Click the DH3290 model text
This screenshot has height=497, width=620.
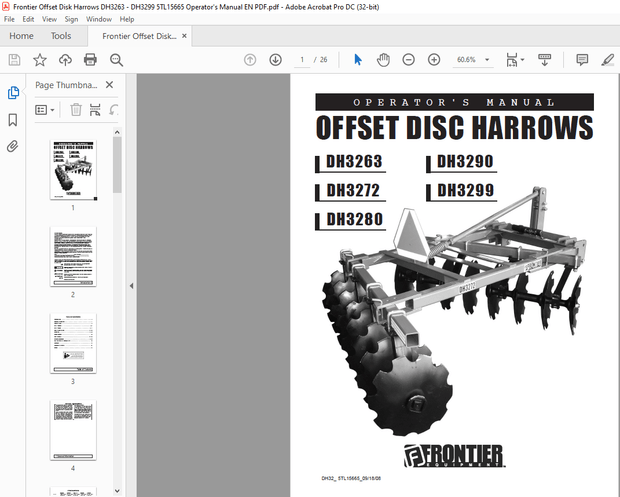[x=465, y=162]
